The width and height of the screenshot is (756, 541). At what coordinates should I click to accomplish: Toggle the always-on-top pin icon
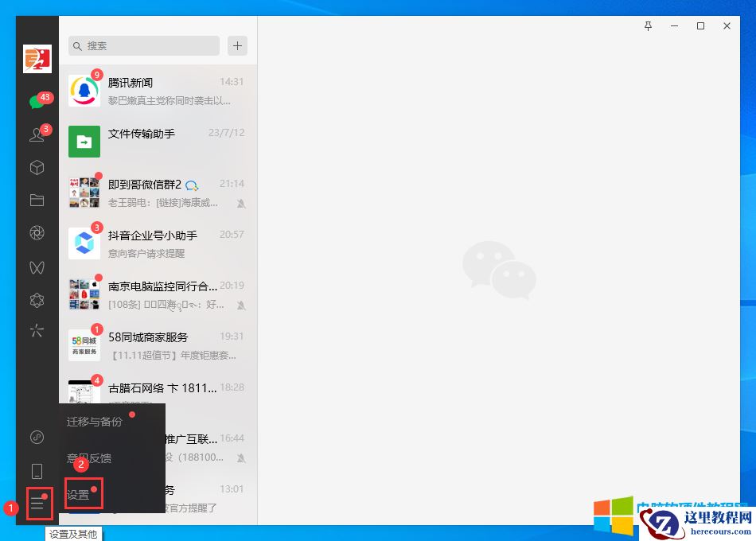[648, 26]
